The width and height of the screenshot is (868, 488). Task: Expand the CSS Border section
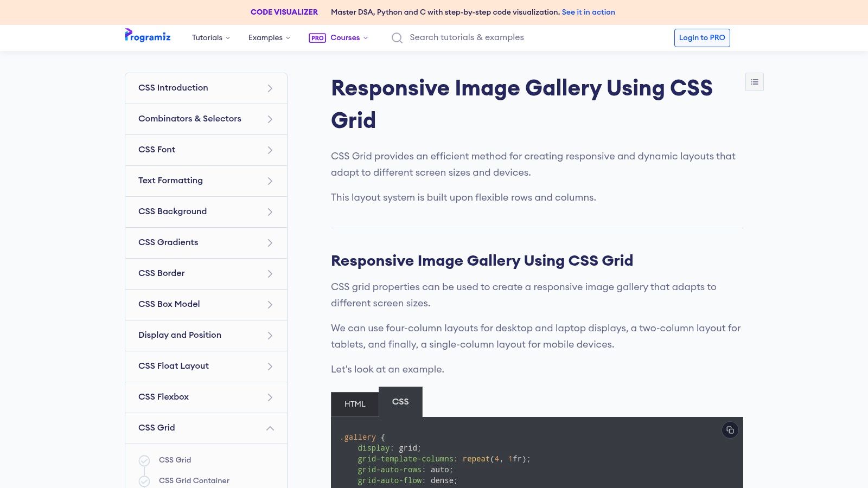point(206,274)
